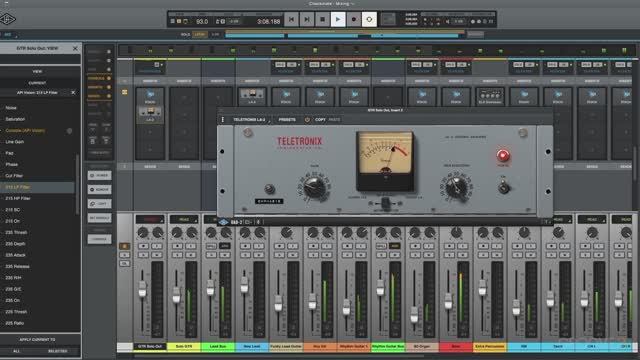Open plugin help question mark icon
The width and height of the screenshot is (640, 360).
pos(546,222)
